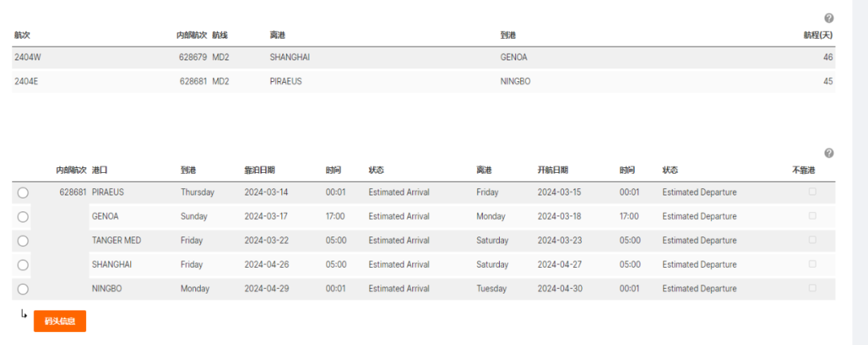Click the help icon above the port schedule
The image size is (868, 345).
coord(829,153)
